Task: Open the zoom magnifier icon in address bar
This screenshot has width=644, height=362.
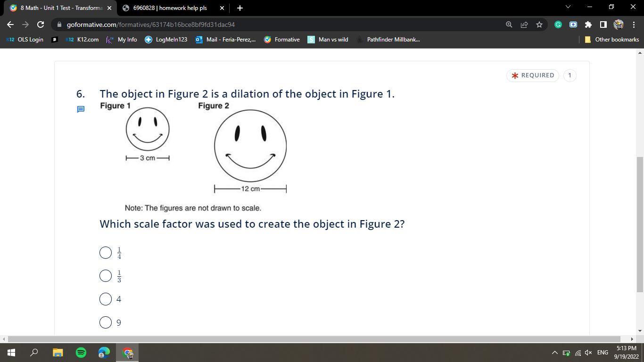Action: [509, 25]
